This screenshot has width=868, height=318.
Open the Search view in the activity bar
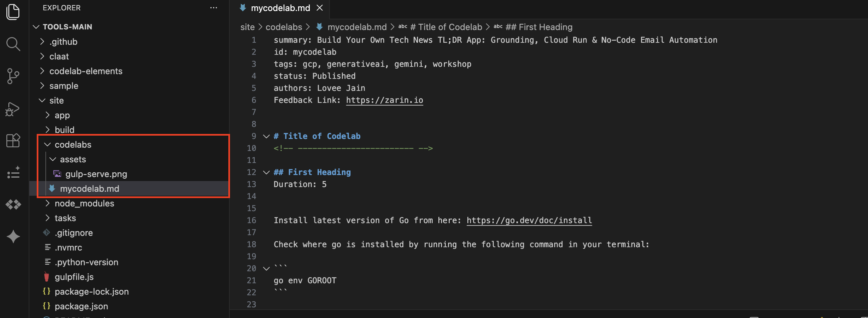coord(13,44)
